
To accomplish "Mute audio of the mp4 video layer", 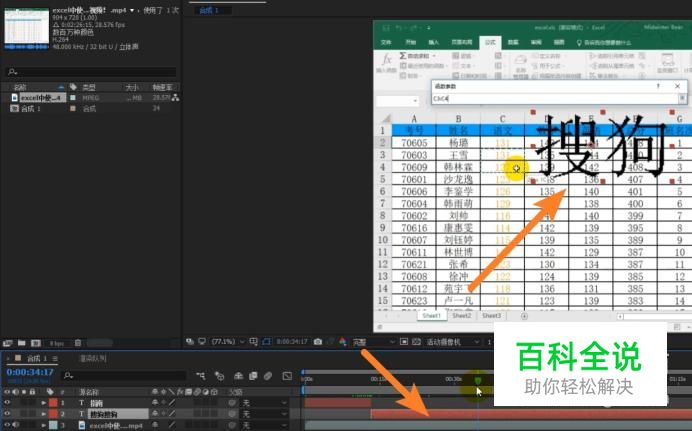I will pyautogui.click(x=16, y=425).
